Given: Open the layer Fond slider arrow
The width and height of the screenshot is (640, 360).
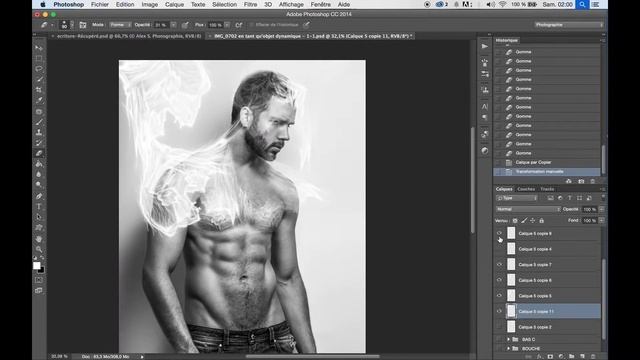Looking at the screenshot, I should 602,220.
